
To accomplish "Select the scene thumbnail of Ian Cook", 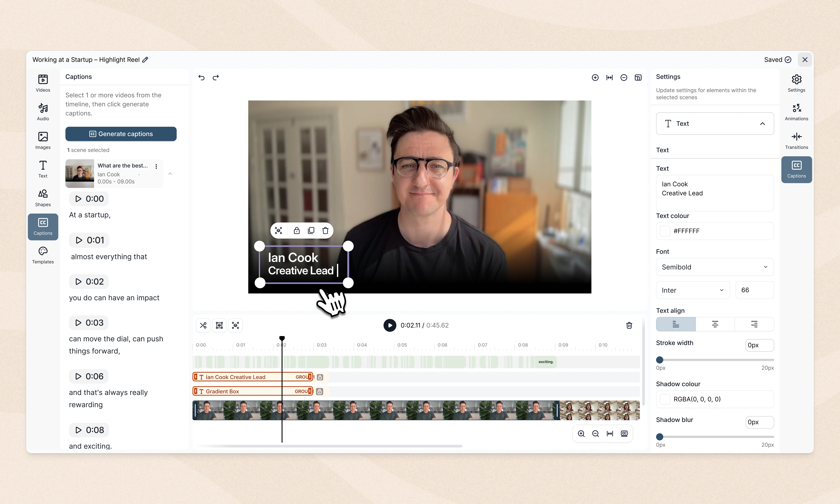I will click(x=80, y=174).
